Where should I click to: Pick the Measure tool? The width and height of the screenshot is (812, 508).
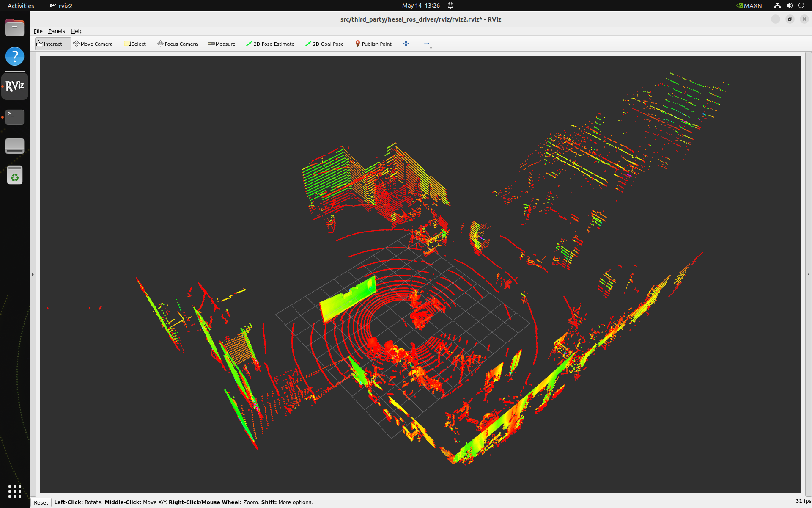pyautogui.click(x=222, y=44)
